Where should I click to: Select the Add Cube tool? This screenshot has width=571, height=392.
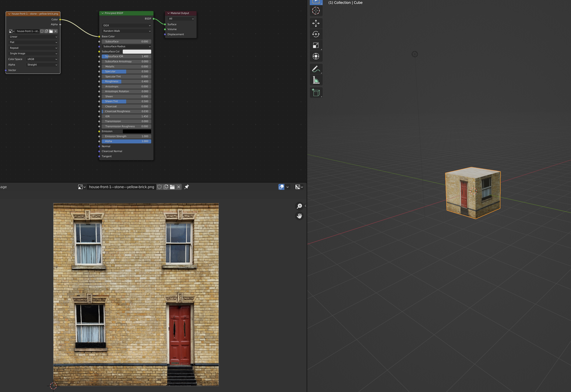click(316, 93)
